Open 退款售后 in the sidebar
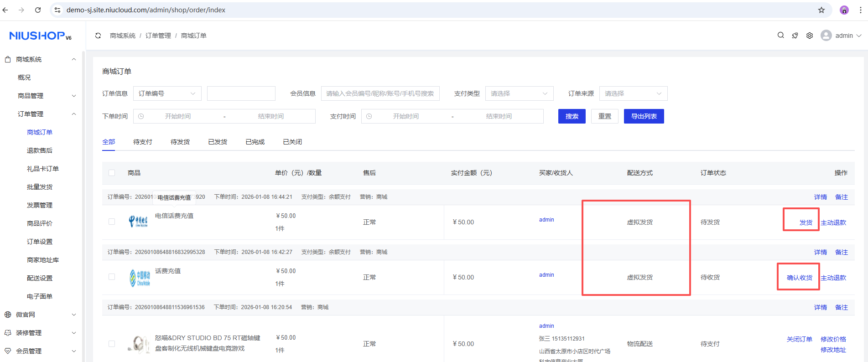 (x=40, y=150)
